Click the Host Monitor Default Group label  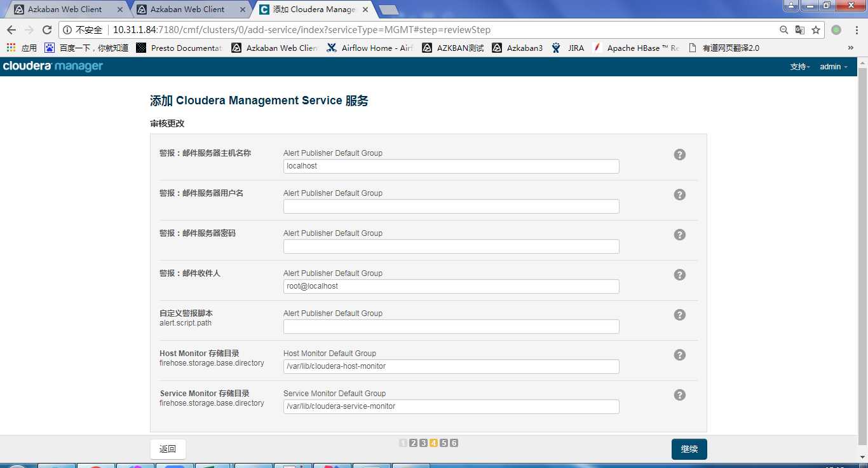tap(330, 354)
